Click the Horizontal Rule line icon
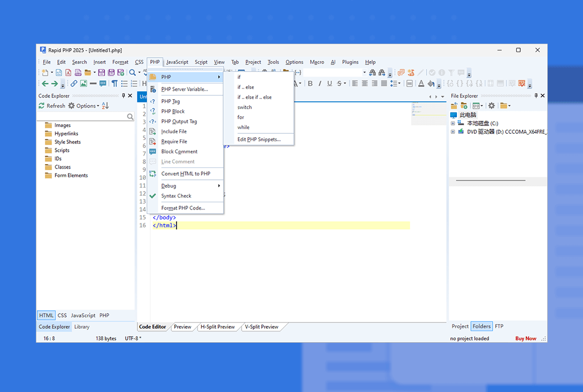This screenshot has height=392, width=583. (93, 83)
